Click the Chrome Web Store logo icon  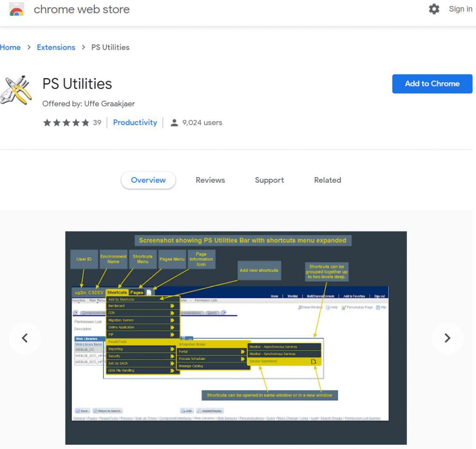pos(16,9)
